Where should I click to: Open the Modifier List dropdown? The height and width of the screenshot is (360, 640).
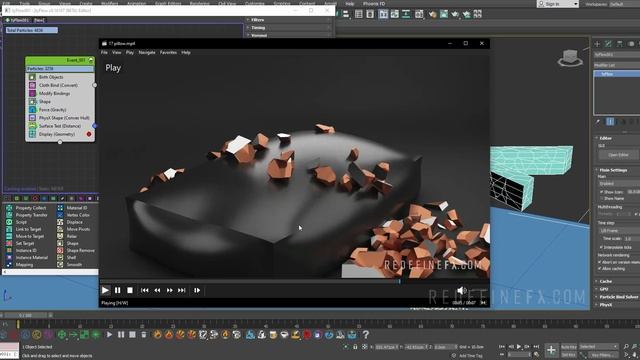tap(617, 65)
